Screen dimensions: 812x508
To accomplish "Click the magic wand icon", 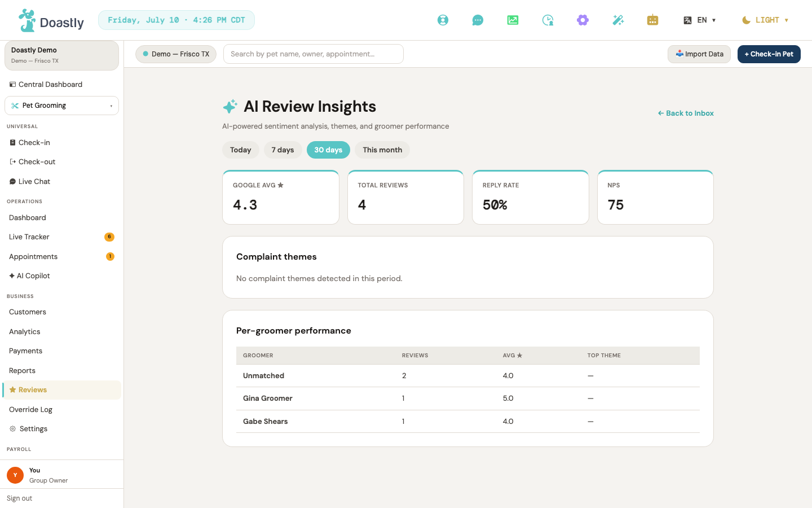I will point(617,20).
